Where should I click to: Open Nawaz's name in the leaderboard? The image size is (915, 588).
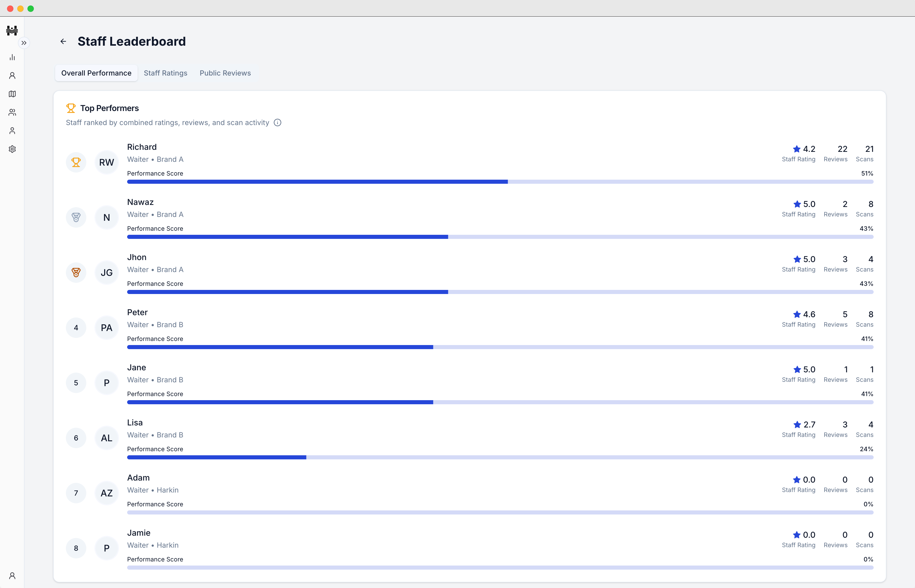[140, 202]
